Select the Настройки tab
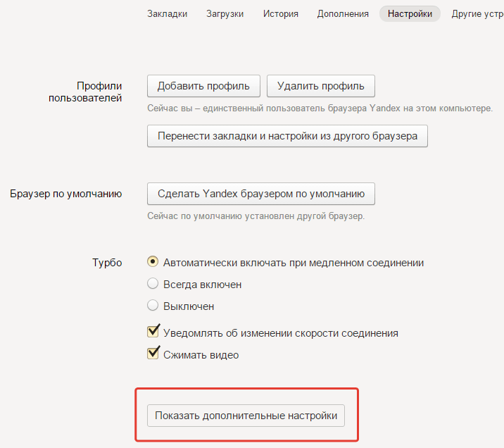Image resolution: width=504 pixels, height=448 pixels. point(410,14)
